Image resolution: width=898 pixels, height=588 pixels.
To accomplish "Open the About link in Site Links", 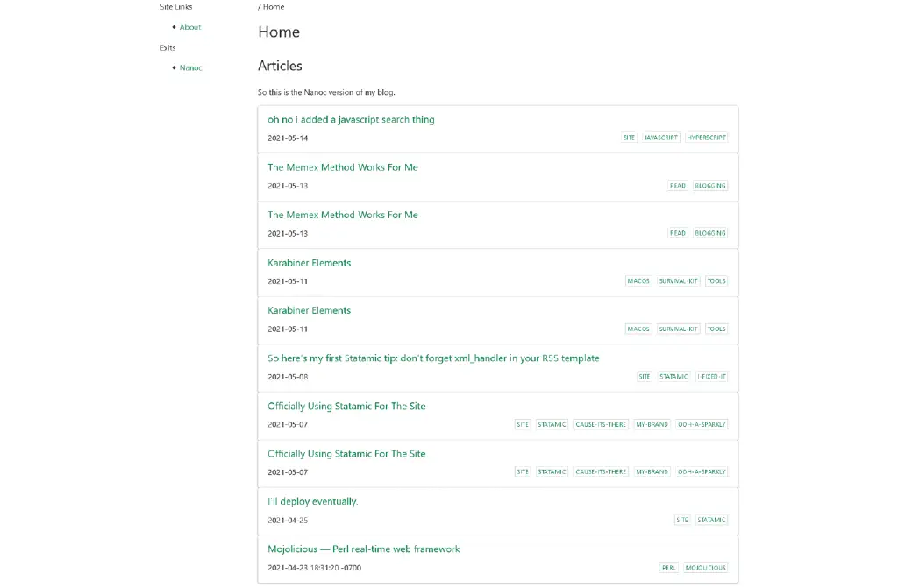I will [189, 27].
